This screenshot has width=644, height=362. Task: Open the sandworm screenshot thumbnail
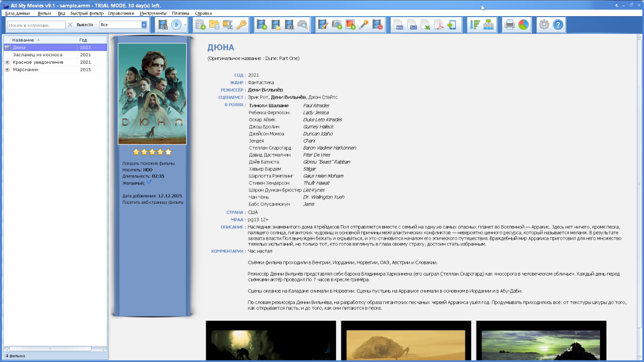click(406, 341)
